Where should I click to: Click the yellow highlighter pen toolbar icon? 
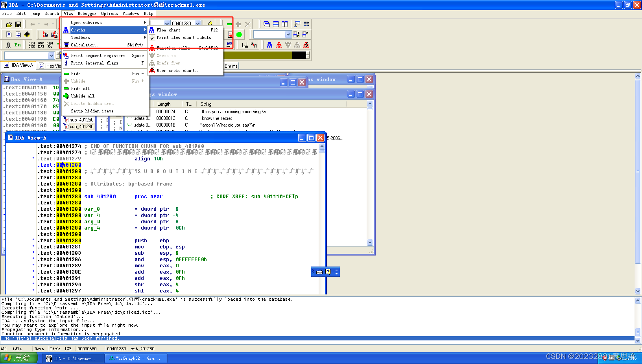(x=210, y=24)
